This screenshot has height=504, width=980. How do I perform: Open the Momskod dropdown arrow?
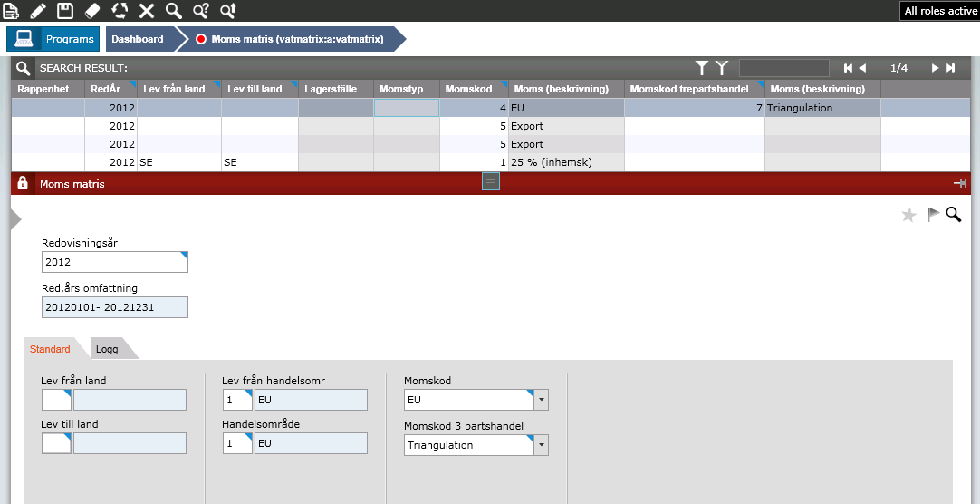pyautogui.click(x=542, y=400)
